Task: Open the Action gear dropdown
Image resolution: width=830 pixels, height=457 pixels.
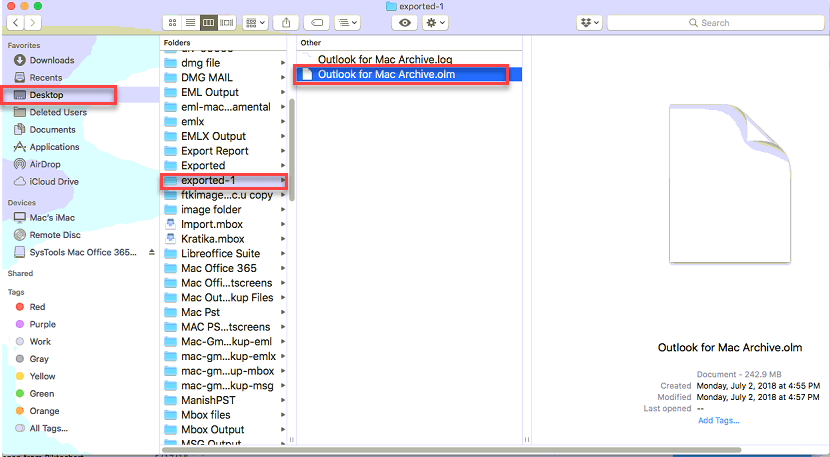Action: 436,22
